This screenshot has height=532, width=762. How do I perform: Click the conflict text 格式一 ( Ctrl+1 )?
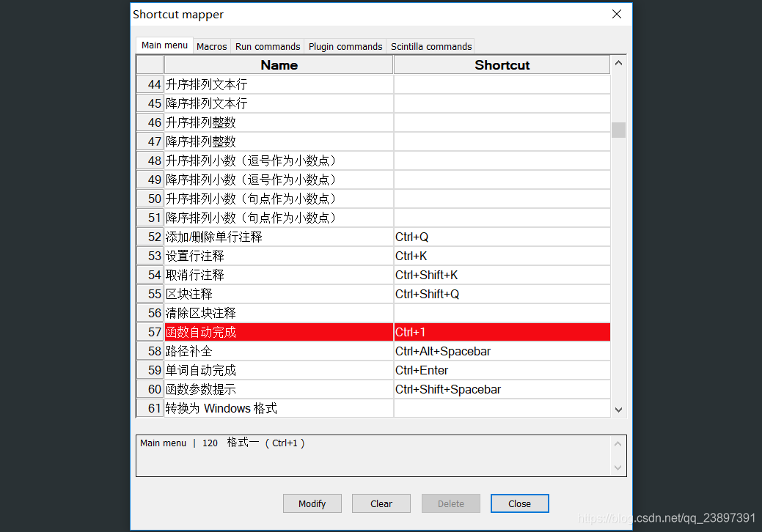click(265, 443)
